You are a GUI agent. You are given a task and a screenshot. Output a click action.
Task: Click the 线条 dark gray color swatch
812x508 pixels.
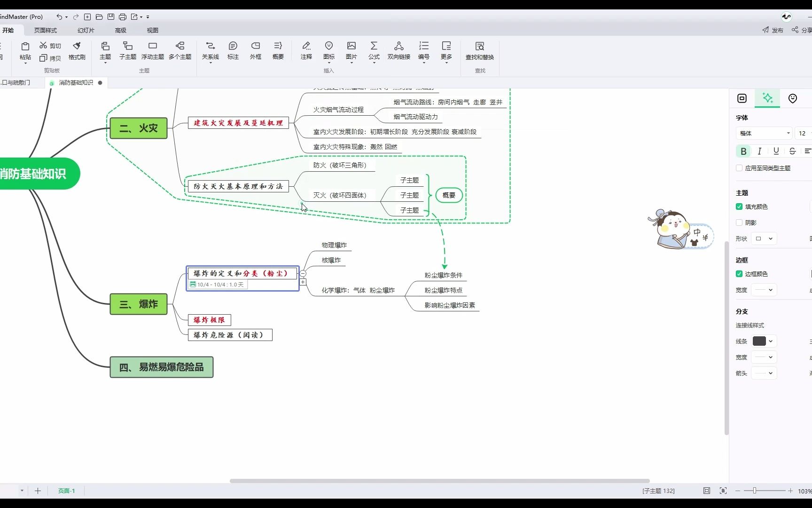pos(759,341)
